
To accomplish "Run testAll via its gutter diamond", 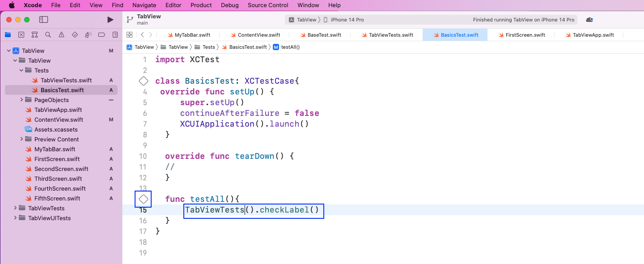I will click(143, 199).
